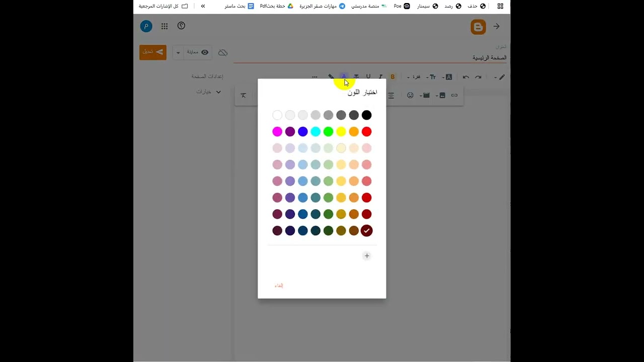This screenshot has width=644, height=362.
Task: Open the فقرة paragraph style dropdown
Action: 414,77
